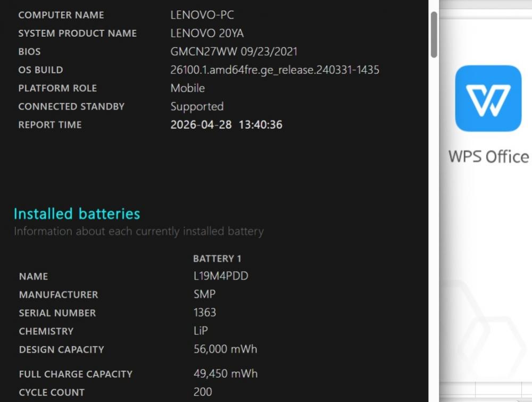Click the 56,000 mWh design capacity

[x=225, y=349]
